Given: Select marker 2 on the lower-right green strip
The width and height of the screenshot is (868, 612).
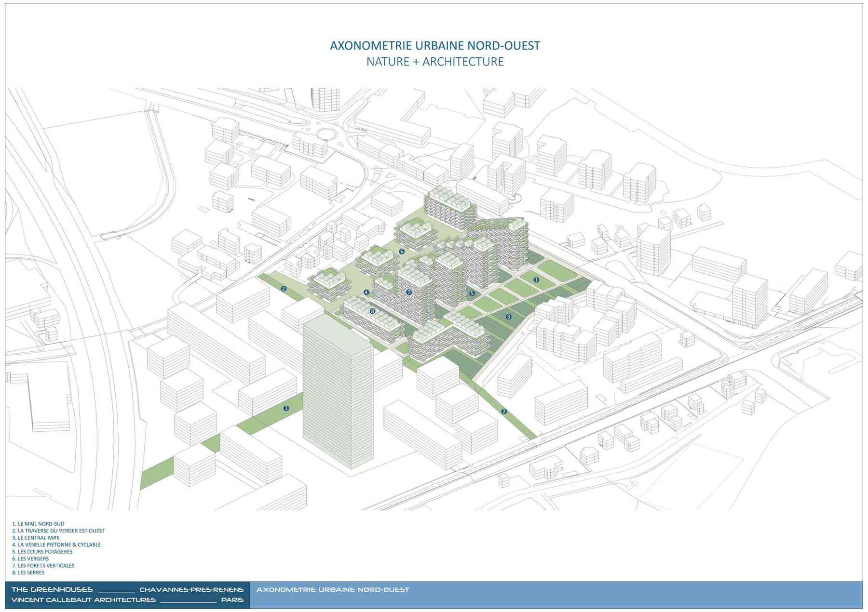Looking at the screenshot, I should click(504, 412).
